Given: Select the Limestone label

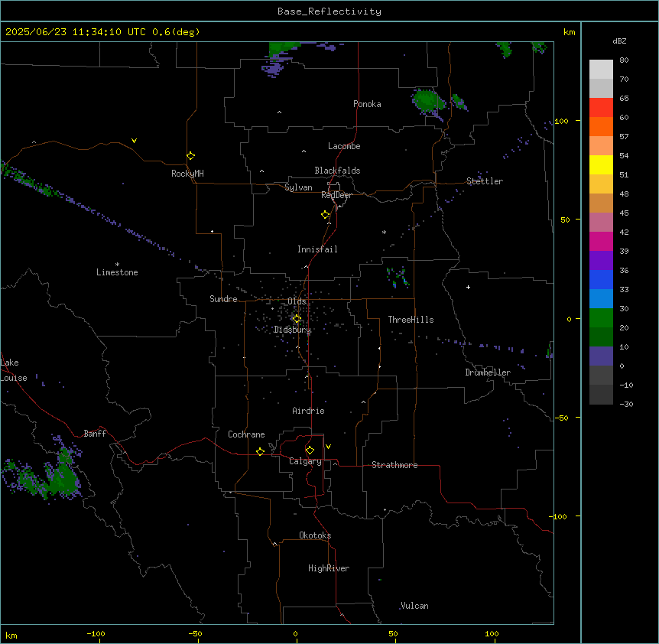Looking at the screenshot, I should point(117,272).
